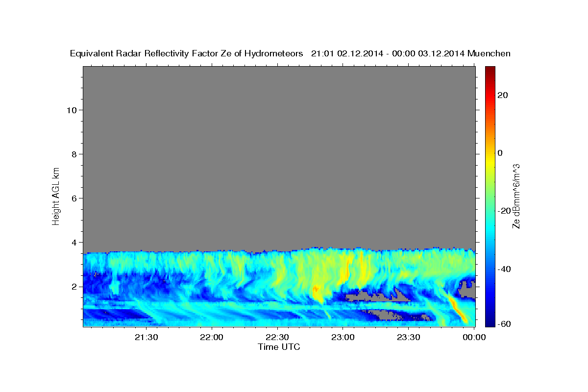588x392 pixels.
Task: Click the "Height AGL km" y-axis label
Action: point(56,196)
